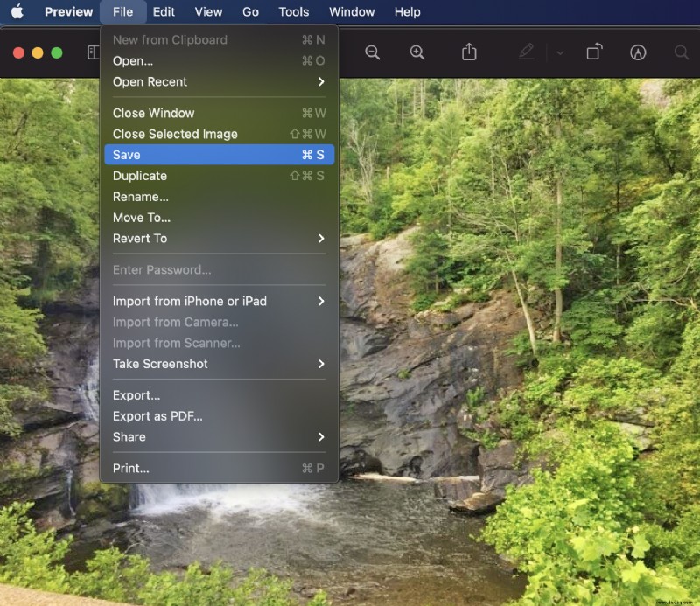The width and height of the screenshot is (700, 606).
Task: Rotate the image with rotate icon
Action: [x=594, y=52]
